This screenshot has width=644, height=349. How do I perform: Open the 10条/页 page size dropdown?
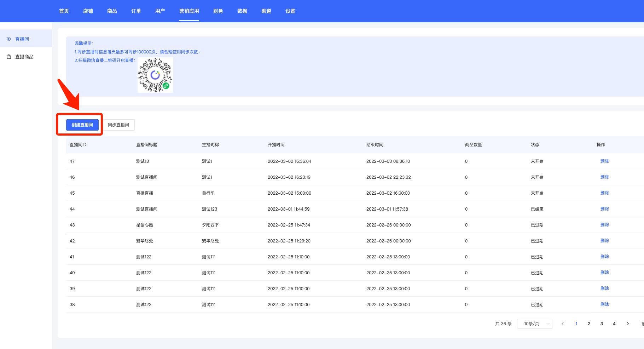point(534,324)
